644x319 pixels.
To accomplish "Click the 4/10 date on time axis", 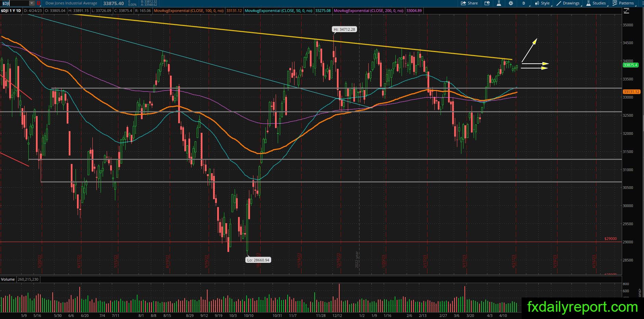I will click(503, 316).
